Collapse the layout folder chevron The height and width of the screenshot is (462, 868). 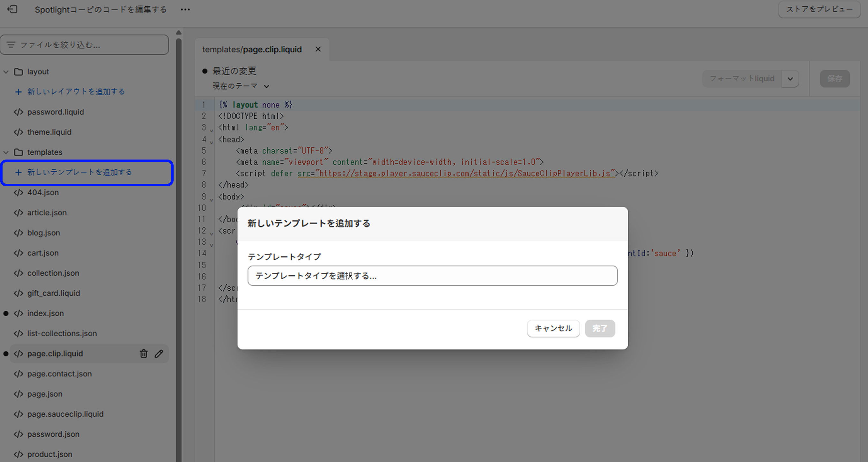[x=6, y=72]
